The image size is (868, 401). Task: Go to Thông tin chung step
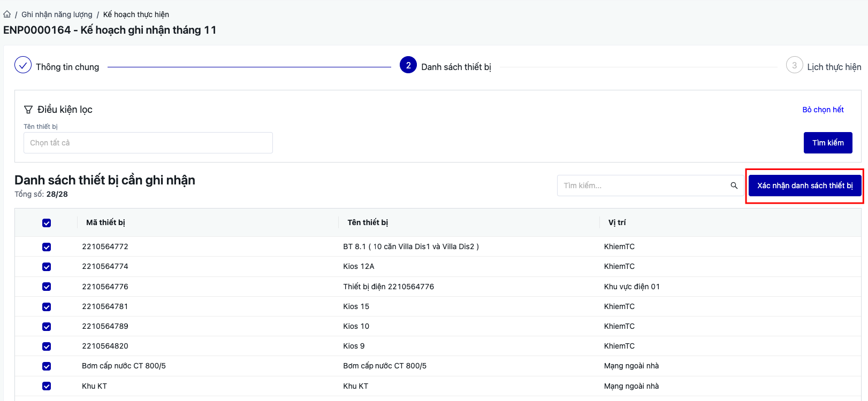tap(67, 67)
